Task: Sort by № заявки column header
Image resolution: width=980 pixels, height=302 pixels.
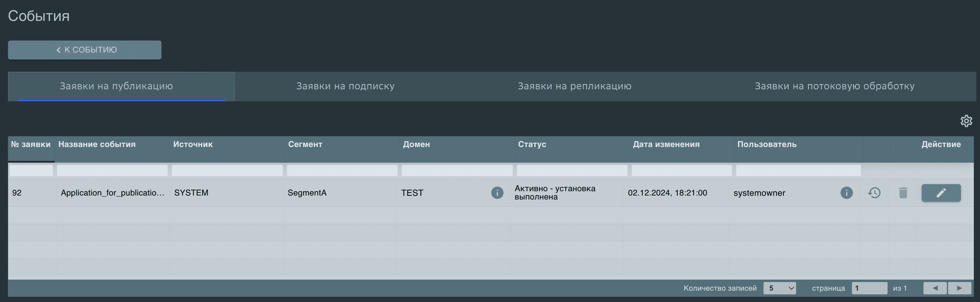Action: pyautogui.click(x=31, y=145)
